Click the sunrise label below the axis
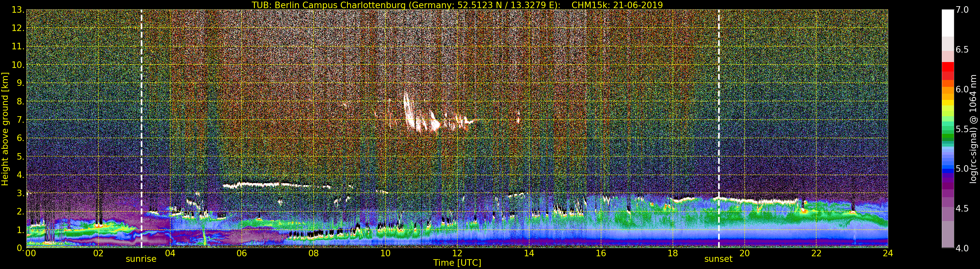Image resolution: width=980 pixels, height=269 pixels. 141,259
